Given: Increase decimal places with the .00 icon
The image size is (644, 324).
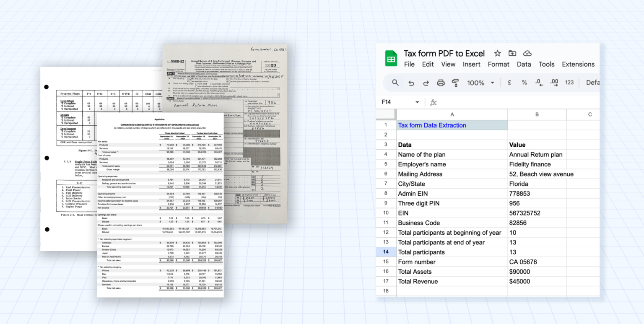Looking at the screenshot, I should 554,83.
